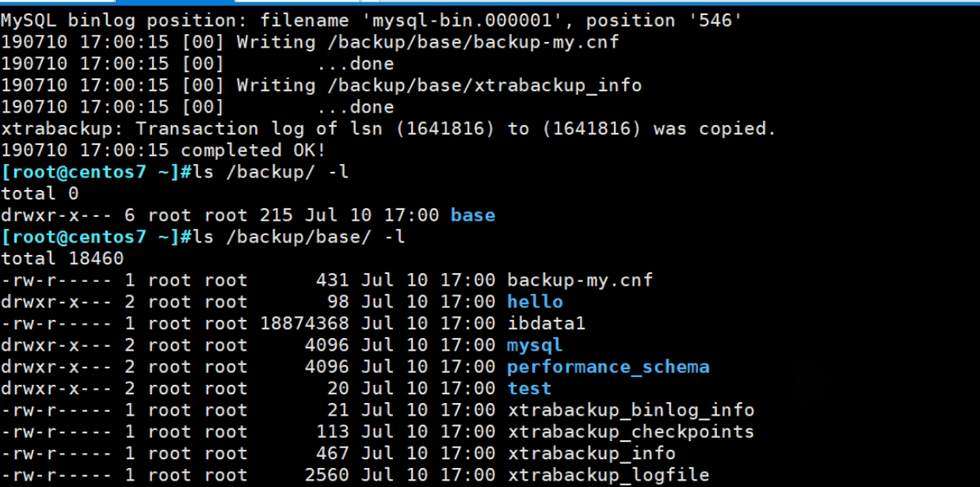Viewport: 980px width, 487px height.
Task: Click the "xtrabackup_logfile" file name
Action: tap(608, 475)
